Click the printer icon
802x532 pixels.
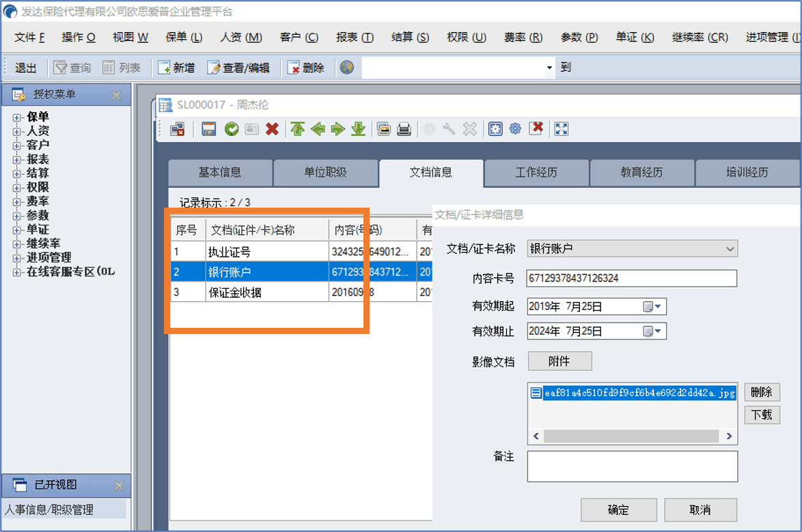pos(404,129)
